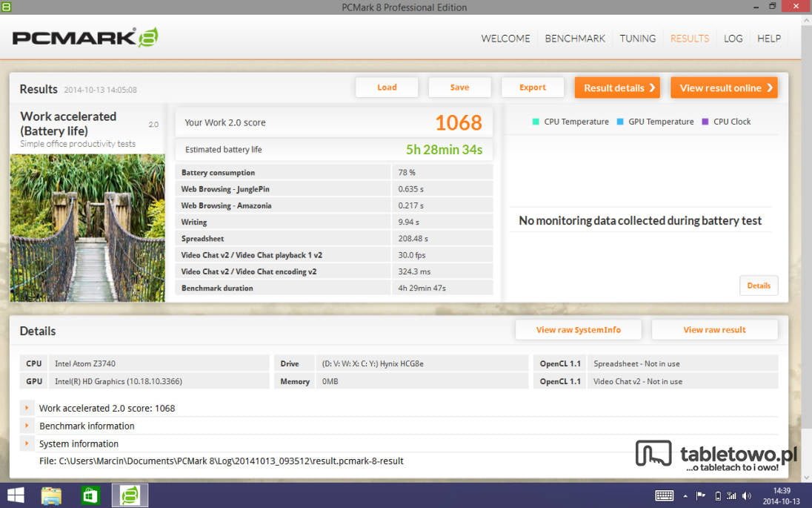Click View result online
The image size is (812, 508).
724,88
